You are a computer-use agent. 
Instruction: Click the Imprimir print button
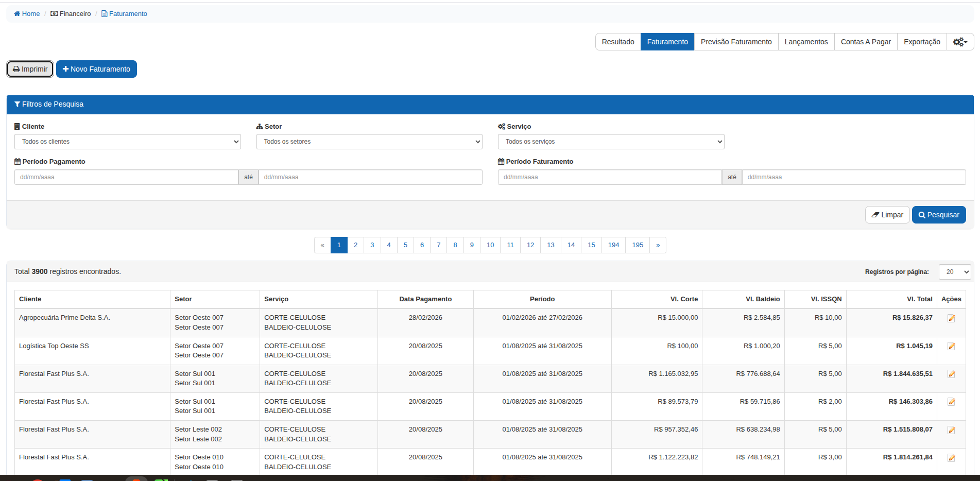pyautogui.click(x=30, y=69)
